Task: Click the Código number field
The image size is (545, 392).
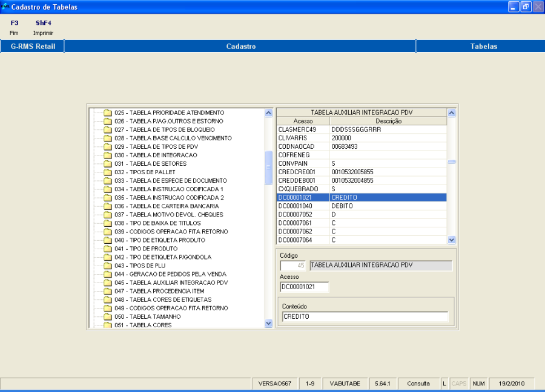Action: [x=292, y=266]
